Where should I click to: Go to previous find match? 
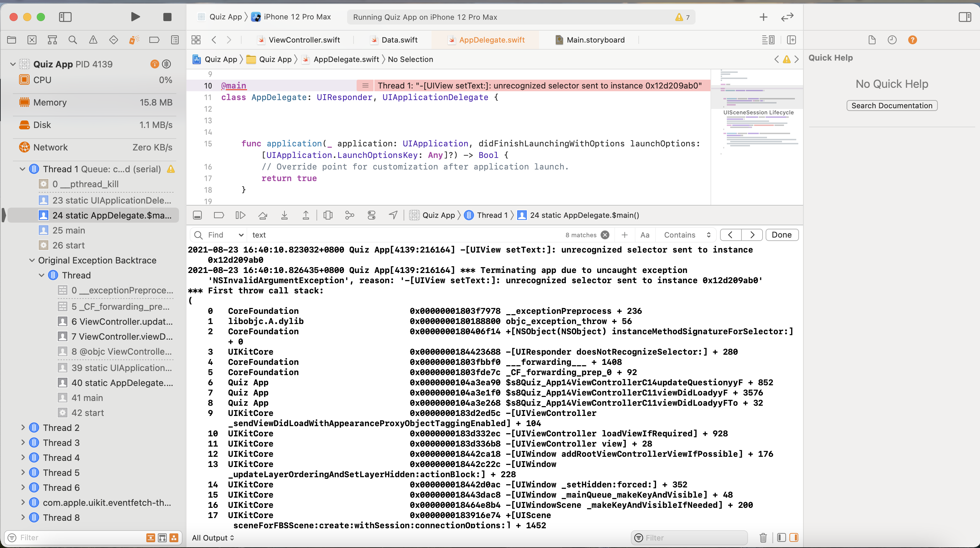pyautogui.click(x=731, y=235)
